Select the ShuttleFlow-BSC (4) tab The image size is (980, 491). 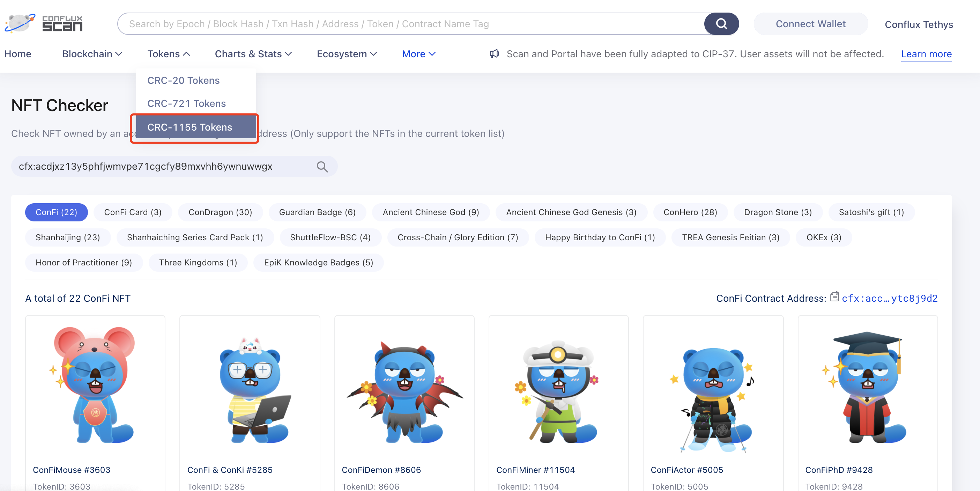tap(330, 237)
